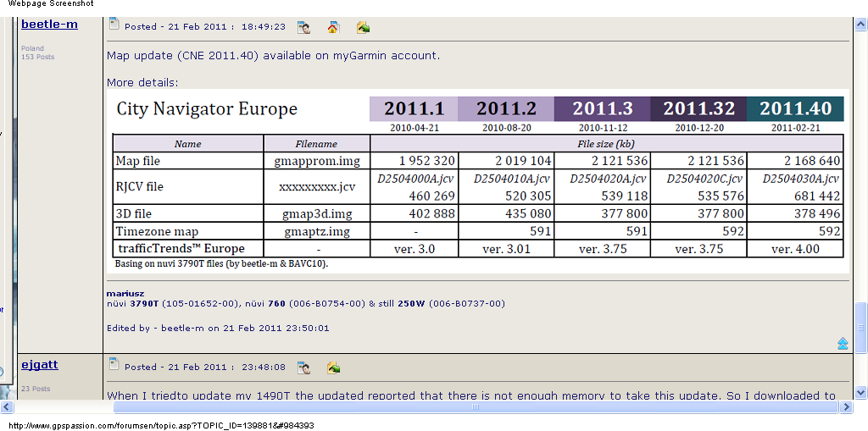Click the 2011.40 teal version header
The height and width of the screenshot is (431, 868).
point(795,108)
